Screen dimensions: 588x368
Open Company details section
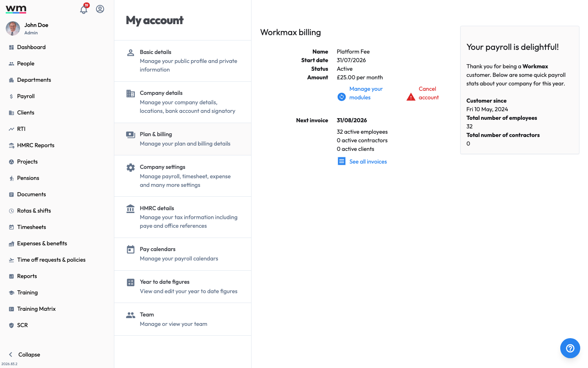[x=183, y=102]
